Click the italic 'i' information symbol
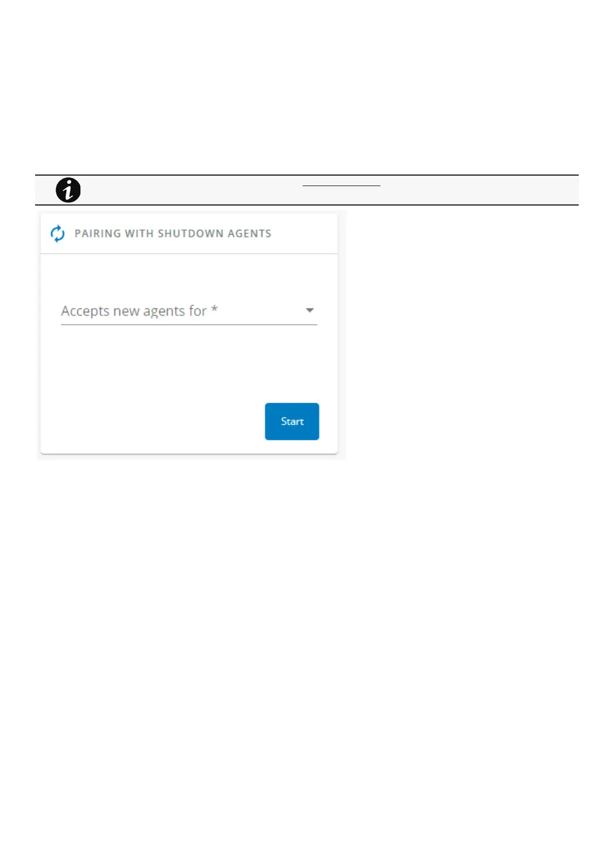The height and width of the screenshot is (868, 614). point(68,190)
